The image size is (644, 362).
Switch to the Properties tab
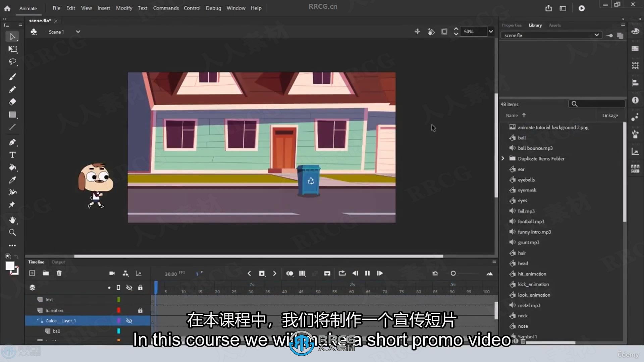point(512,25)
